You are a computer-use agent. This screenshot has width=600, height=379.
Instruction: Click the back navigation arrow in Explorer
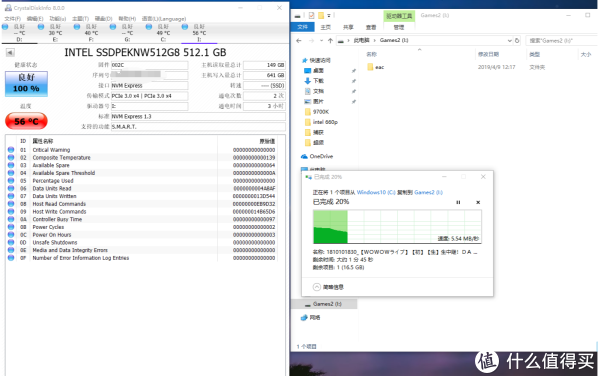point(299,41)
